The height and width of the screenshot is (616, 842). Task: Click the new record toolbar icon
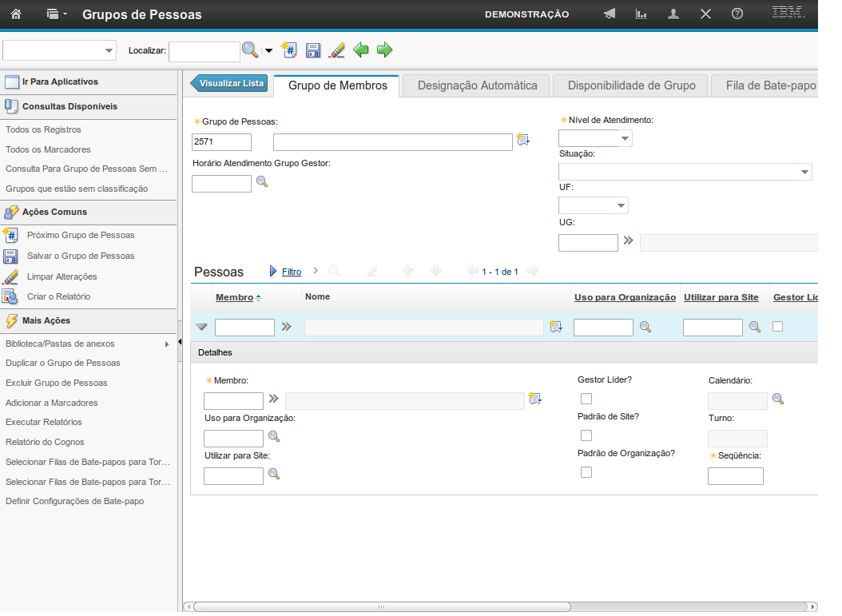290,50
